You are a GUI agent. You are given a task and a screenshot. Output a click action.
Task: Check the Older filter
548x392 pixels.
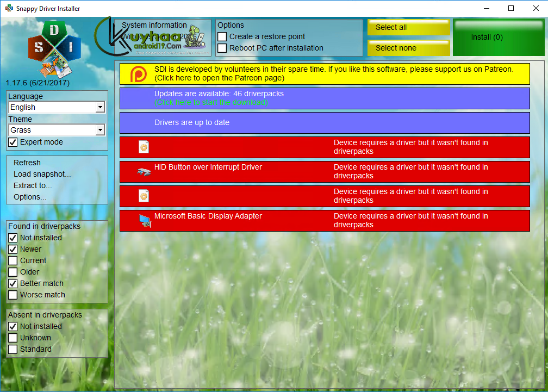point(13,272)
